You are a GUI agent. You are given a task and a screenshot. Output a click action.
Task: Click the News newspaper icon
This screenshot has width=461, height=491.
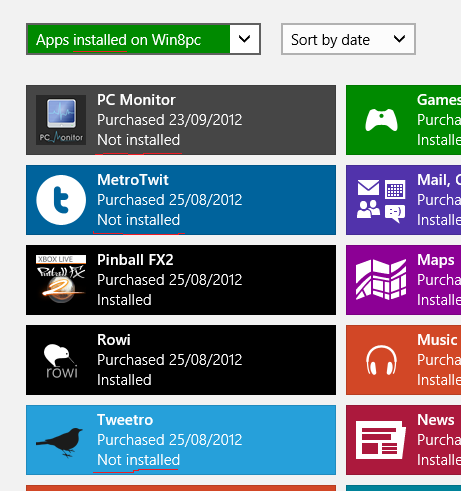coord(381,440)
